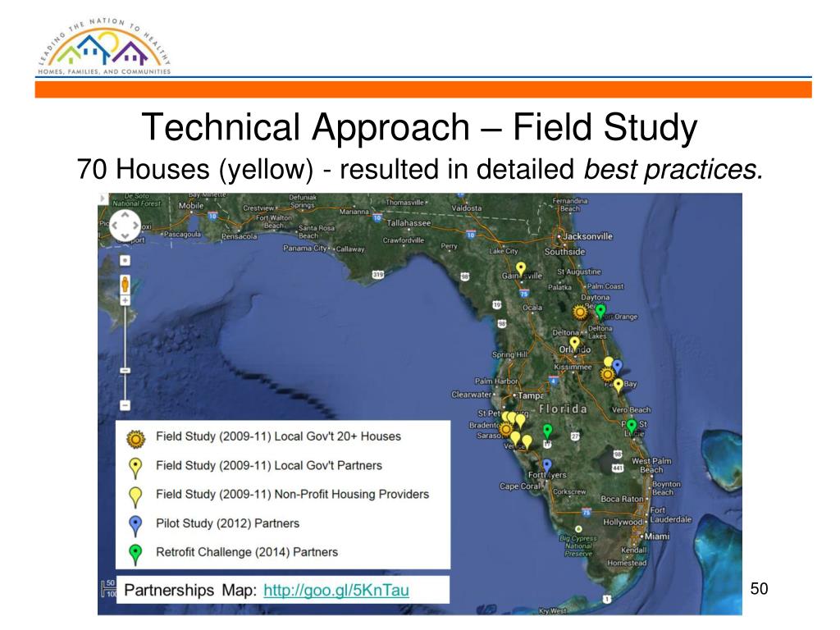Click legend pin for Local Gov't Partners
The image size is (840, 630).
pos(135,468)
